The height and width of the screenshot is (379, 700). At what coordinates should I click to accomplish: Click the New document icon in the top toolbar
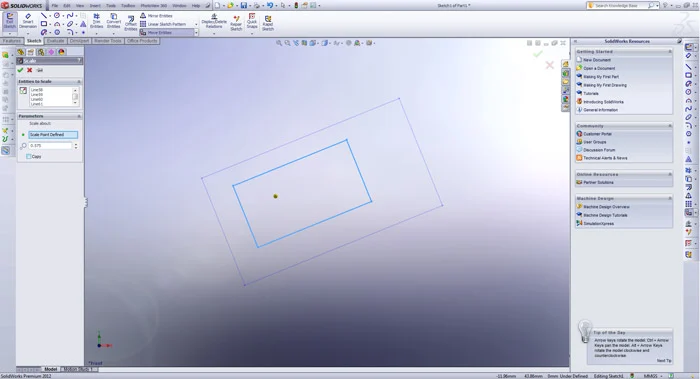[x=217, y=5]
